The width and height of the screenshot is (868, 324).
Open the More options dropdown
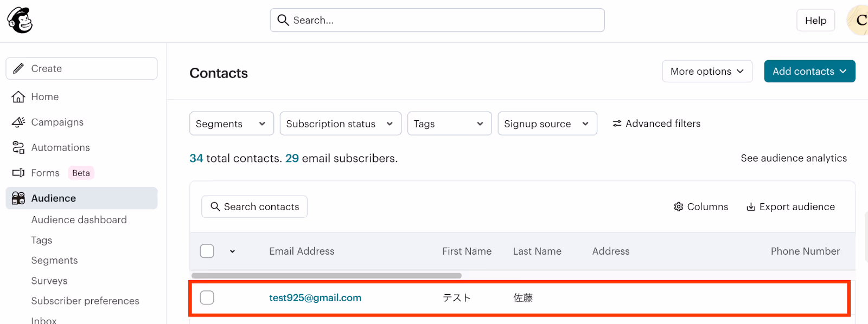coord(707,71)
